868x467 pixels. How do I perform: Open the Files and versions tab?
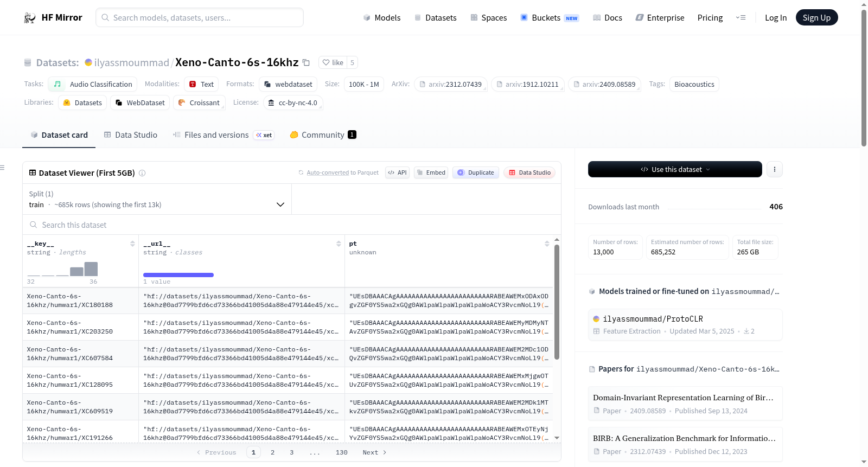[224, 135]
